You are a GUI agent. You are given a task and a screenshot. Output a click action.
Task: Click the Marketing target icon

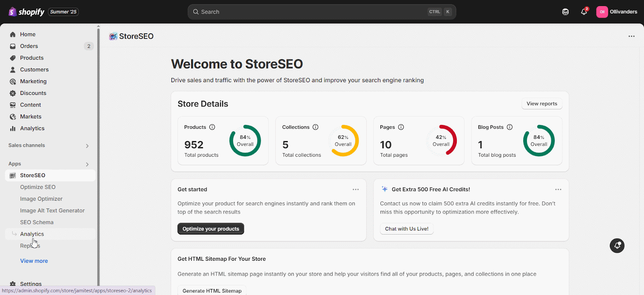coord(13,81)
